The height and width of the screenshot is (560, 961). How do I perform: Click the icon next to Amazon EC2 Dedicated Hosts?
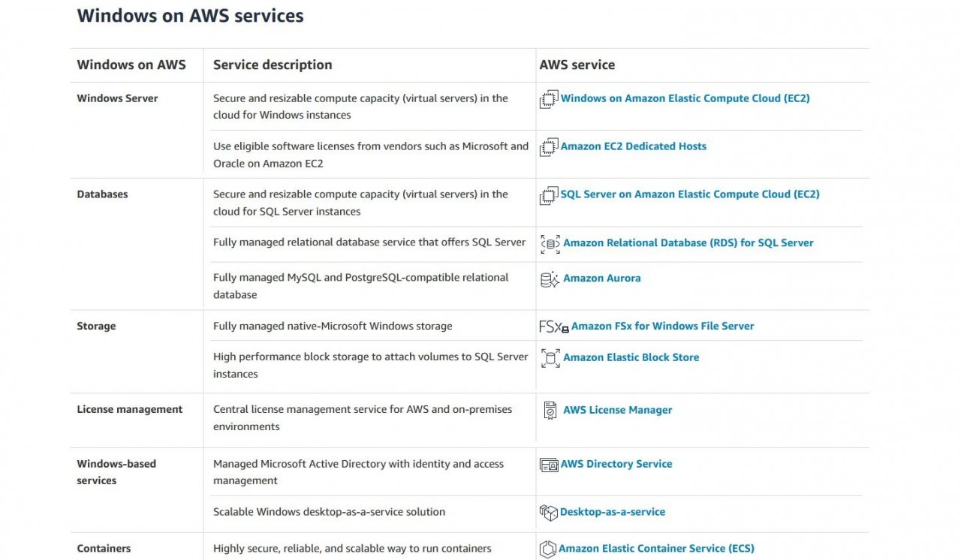point(549,147)
